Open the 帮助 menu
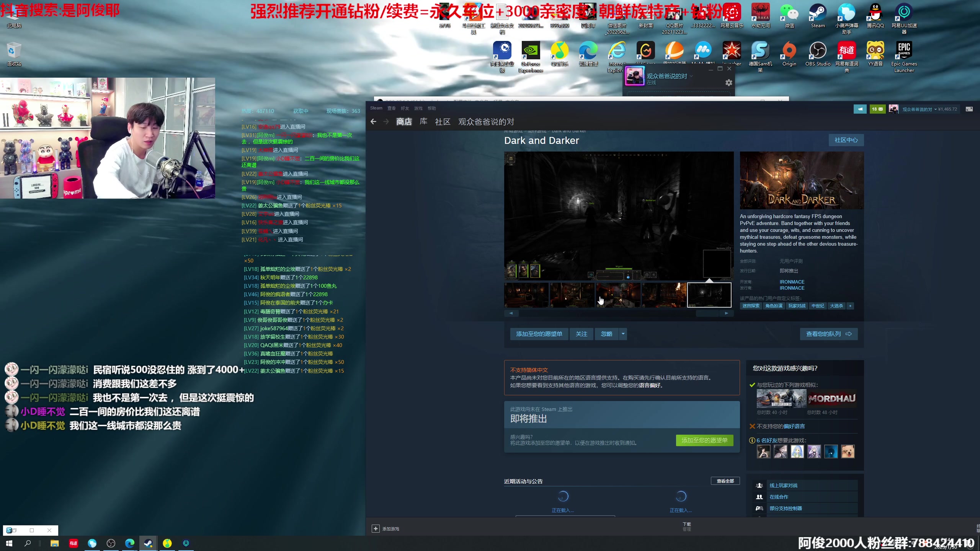Screen dimensions: 980x551 [431, 108]
